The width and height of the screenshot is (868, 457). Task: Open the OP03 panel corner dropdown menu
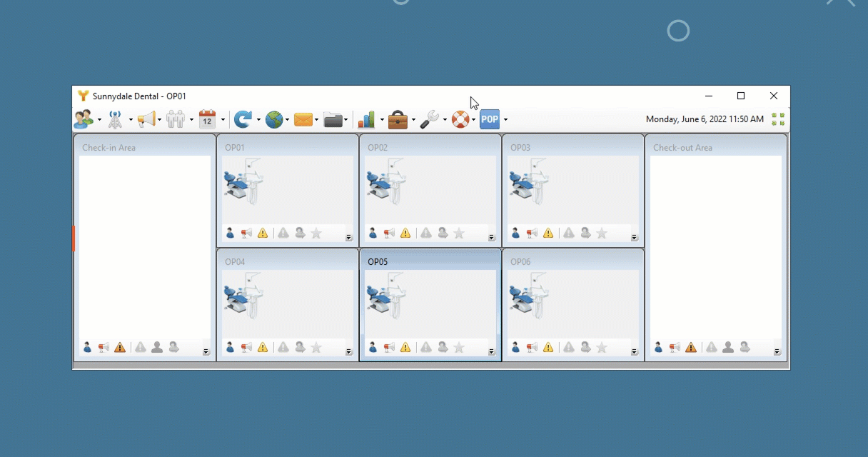(635, 238)
